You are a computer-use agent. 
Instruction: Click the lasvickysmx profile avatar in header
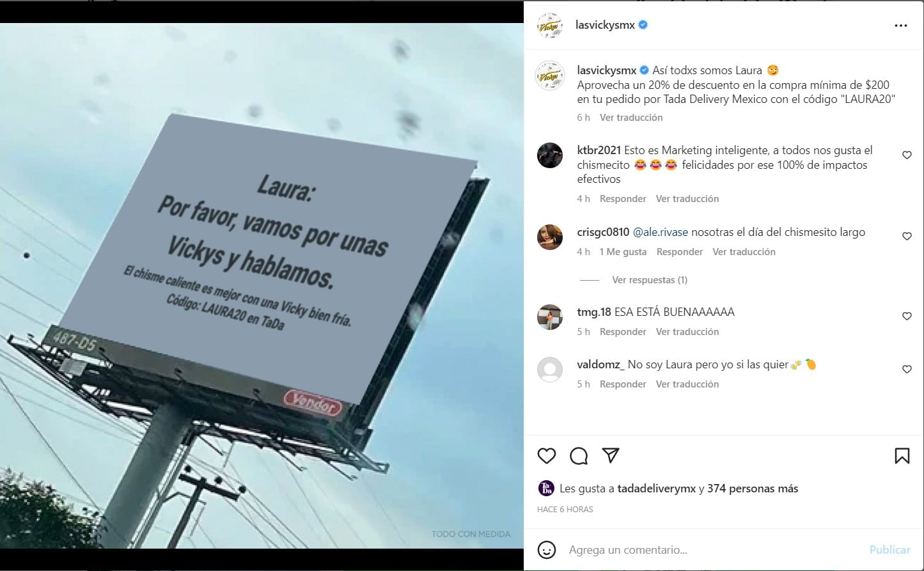550,26
